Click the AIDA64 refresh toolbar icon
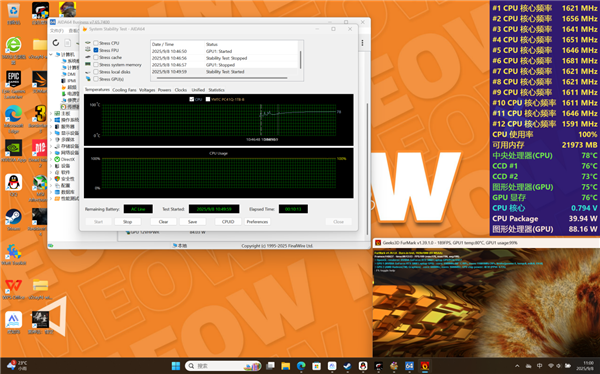Image resolution: width=600 pixels, height=374 pixels. (56, 43)
